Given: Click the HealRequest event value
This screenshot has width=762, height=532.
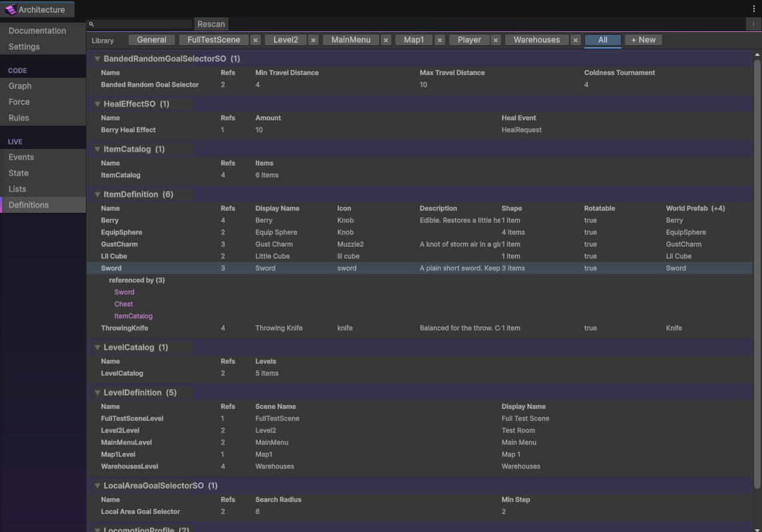Looking at the screenshot, I should click(x=522, y=130).
